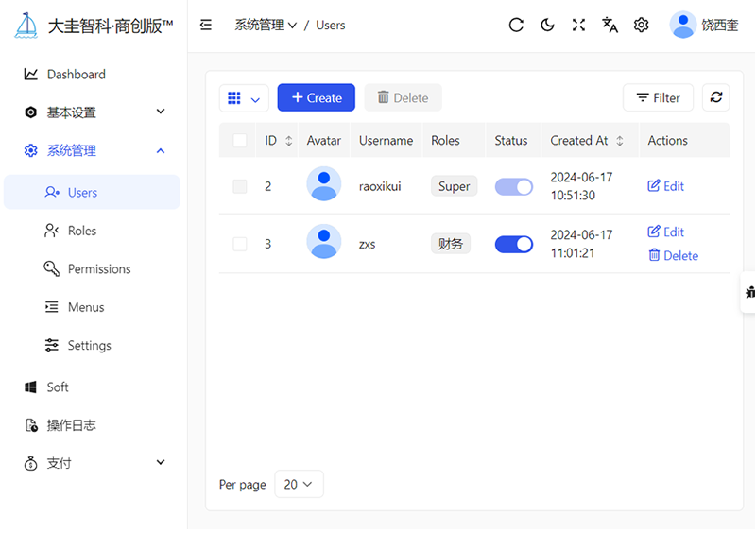Select the checkbox for row ID 3

240,244
